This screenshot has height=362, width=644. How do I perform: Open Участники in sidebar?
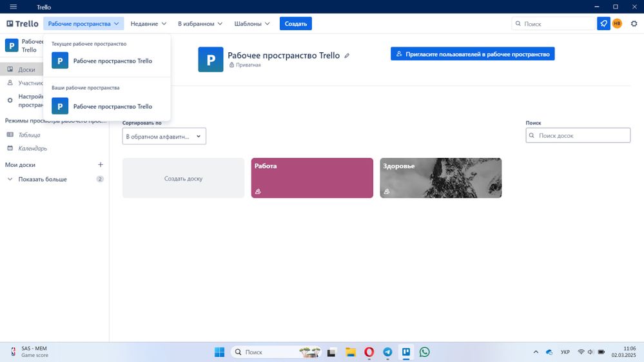coord(24,83)
